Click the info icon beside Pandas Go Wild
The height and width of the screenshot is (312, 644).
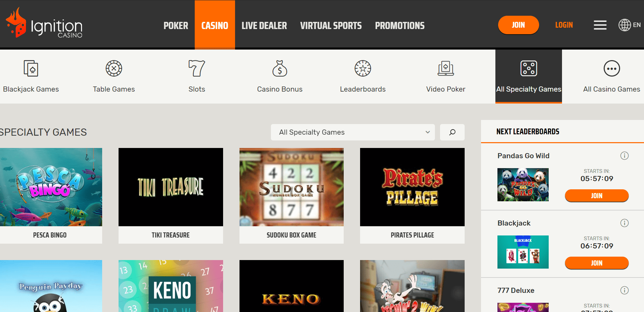point(625,155)
